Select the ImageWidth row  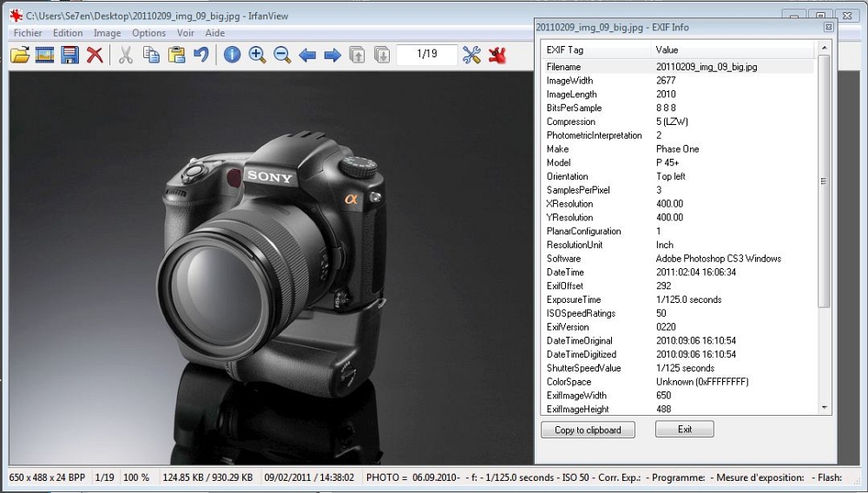point(678,80)
